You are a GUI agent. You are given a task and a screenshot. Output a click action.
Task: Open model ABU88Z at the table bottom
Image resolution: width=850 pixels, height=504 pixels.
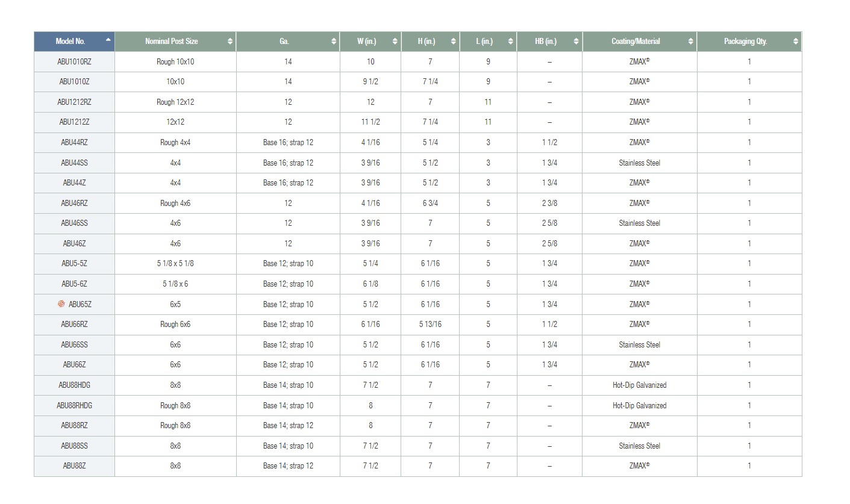pos(74,466)
